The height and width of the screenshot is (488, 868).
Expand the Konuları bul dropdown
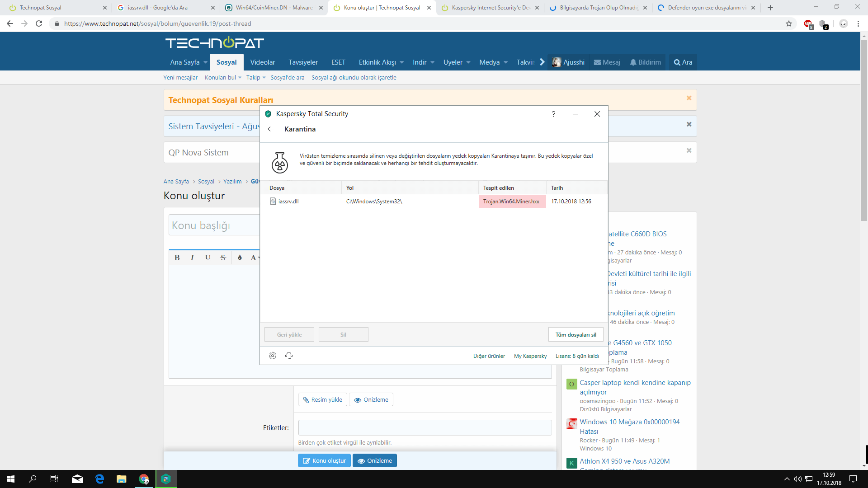click(x=240, y=78)
